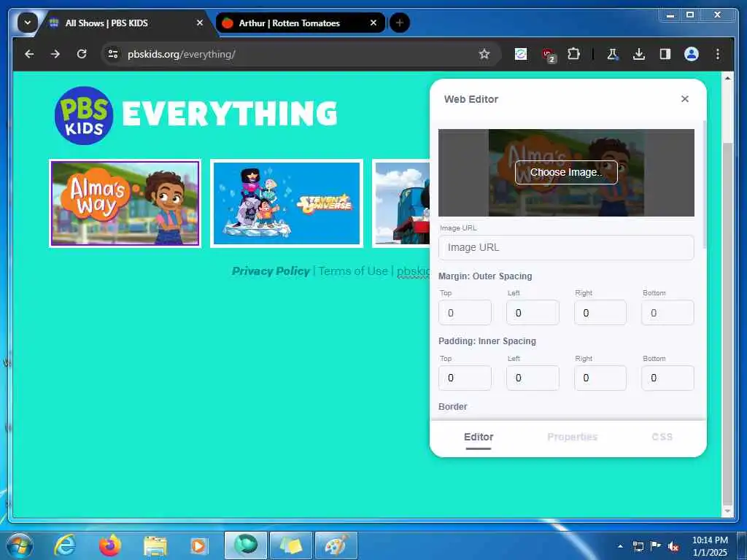Open the Web Editor extension icon
The image size is (747, 560).
point(521,54)
